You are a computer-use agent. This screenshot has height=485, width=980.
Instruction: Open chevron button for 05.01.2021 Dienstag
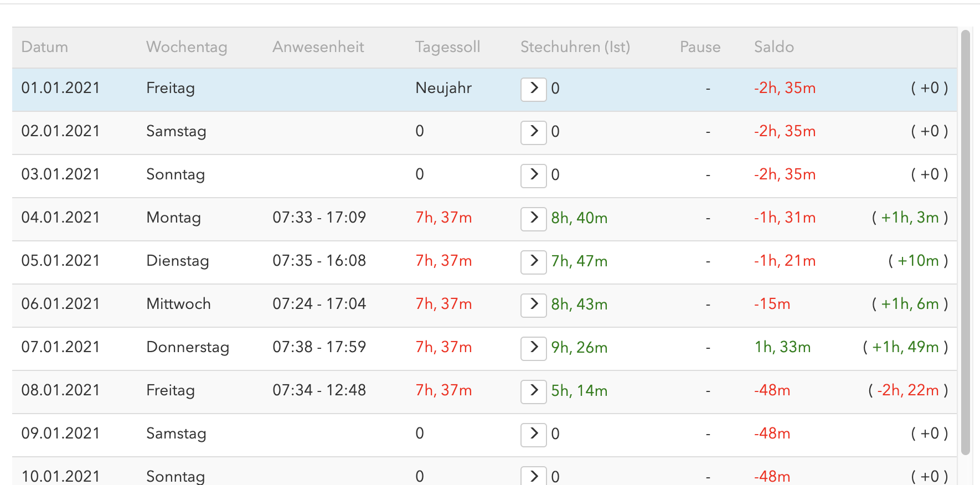(x=534, y=262)
